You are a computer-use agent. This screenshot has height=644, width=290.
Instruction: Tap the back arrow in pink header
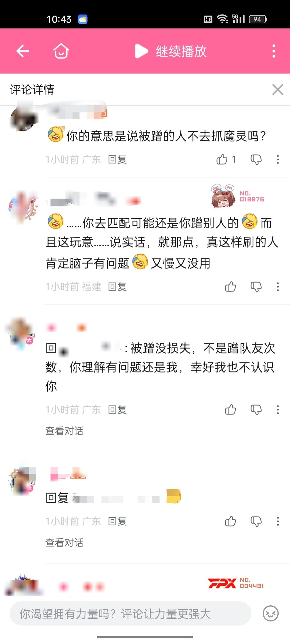(x=23, y=51)
